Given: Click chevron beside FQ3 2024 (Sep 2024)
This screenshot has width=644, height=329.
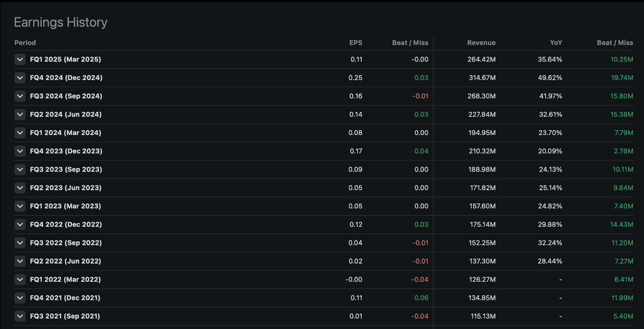Looking at the screenshot, I should (x=20, y=96).
